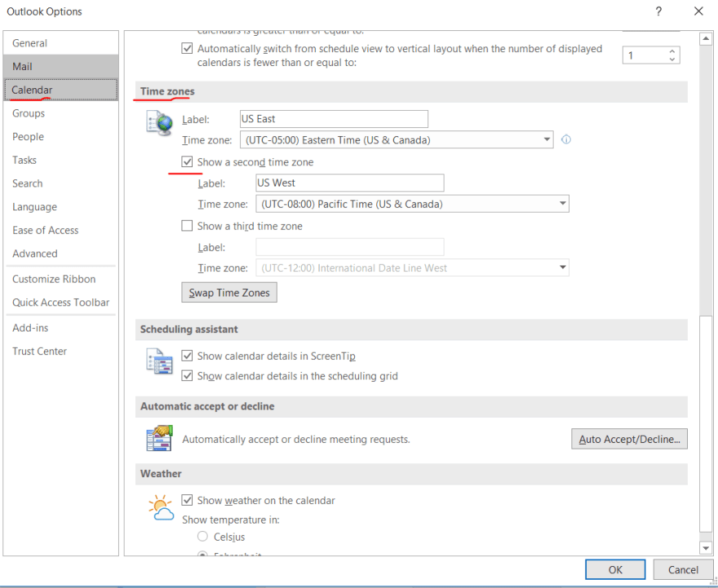Click the US East label field
The image size is (718, 588).
334,119
